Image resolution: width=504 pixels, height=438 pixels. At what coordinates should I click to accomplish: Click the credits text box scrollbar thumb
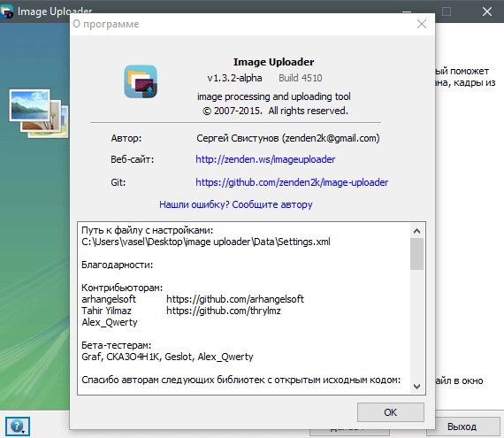click(416, 254)
